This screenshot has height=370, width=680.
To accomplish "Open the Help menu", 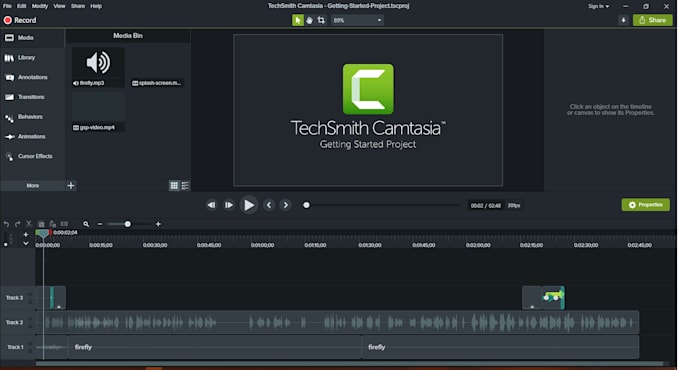I will (x=96, y=6).
